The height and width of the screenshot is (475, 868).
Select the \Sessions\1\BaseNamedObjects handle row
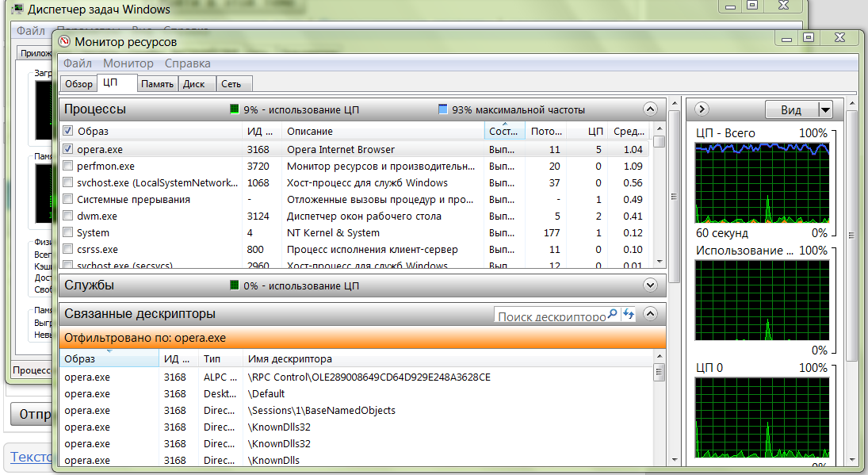(x=356, y=410)
